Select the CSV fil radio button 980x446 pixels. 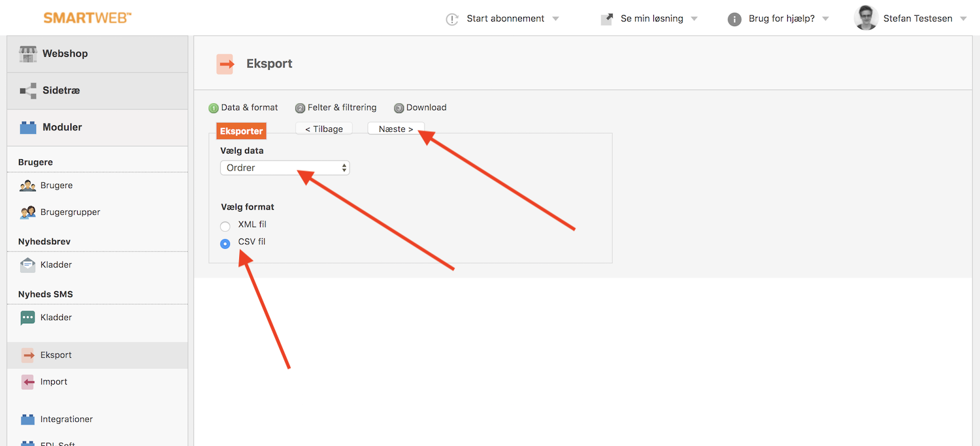(x=225, y=244)
